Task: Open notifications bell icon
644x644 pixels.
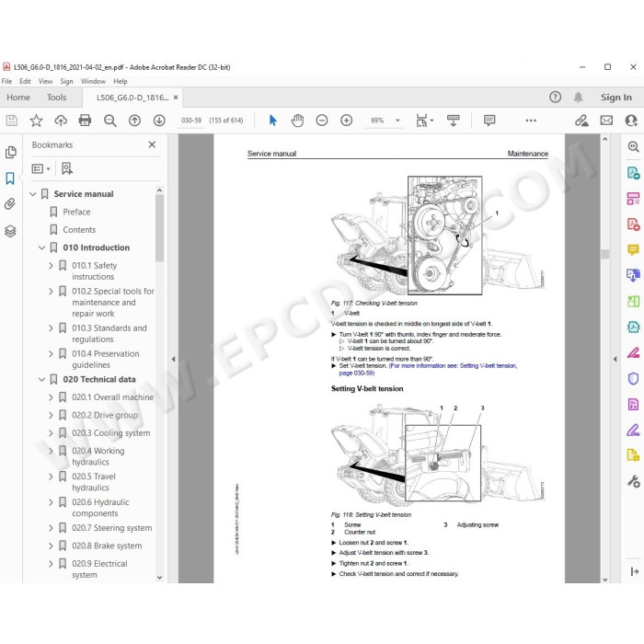Action: point(579,98)
